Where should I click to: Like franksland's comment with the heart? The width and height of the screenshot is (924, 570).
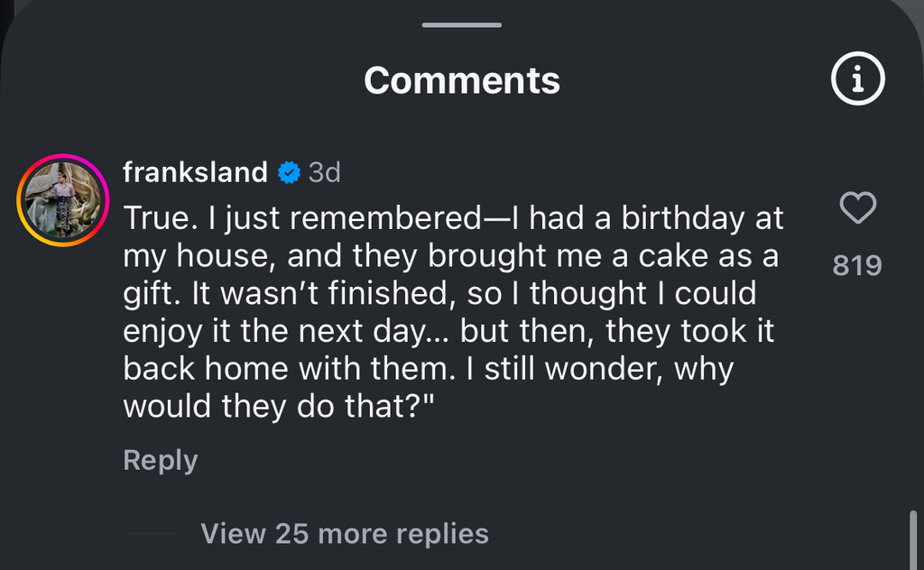pyautogui.click(x=857, y=209)
